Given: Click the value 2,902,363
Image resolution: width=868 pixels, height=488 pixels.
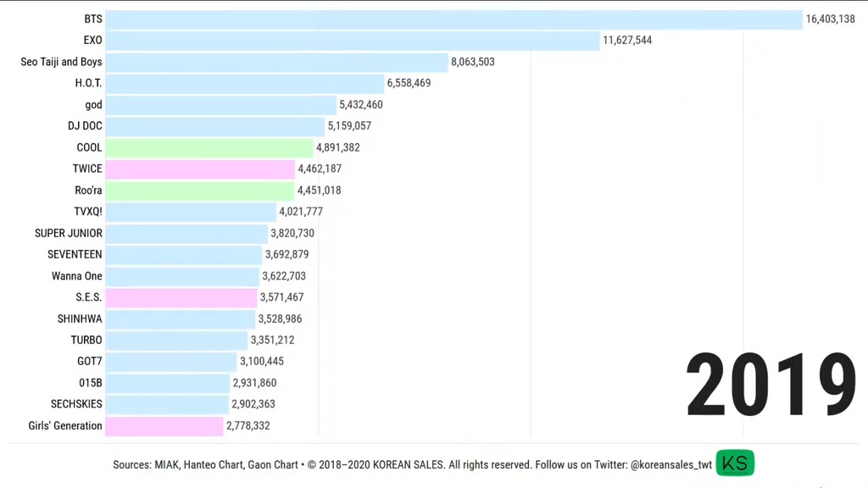Looking at the screenshot, I should tap(253, 404).
